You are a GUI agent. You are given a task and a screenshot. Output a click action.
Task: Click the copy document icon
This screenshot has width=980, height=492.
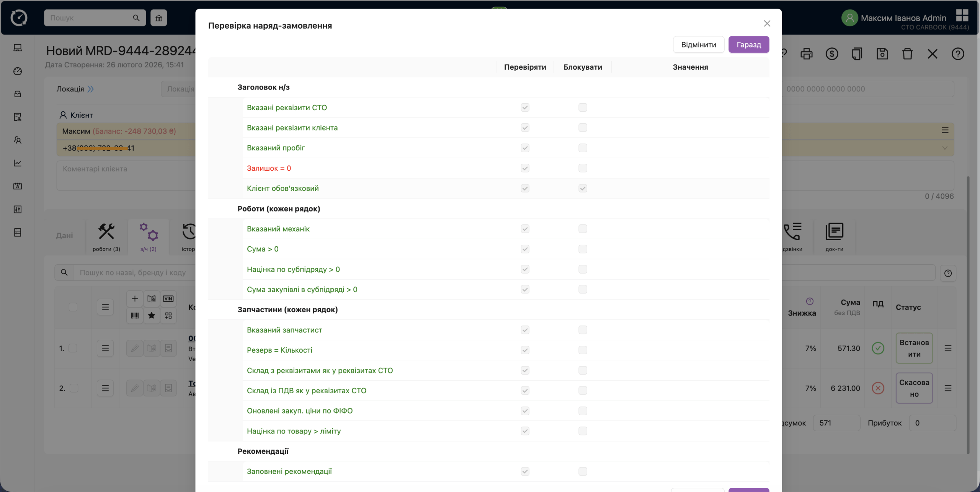click(857, 54)
